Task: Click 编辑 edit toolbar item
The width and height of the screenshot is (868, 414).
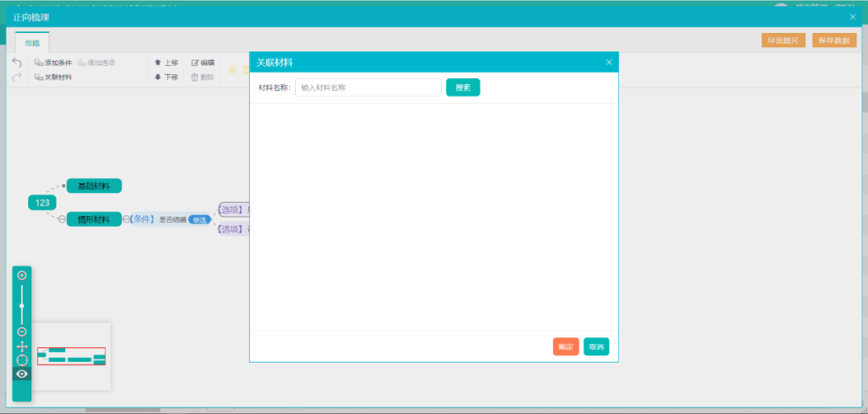Action: pyautogui.click(x=203, y=63)
